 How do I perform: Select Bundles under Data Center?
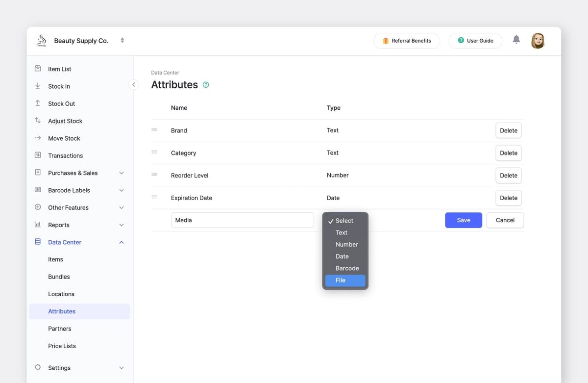pyautogui.click(x=59, y=276)
